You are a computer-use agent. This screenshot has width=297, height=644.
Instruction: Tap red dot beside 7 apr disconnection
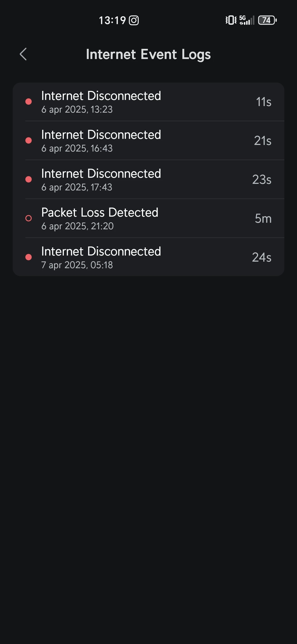(29, 257)
